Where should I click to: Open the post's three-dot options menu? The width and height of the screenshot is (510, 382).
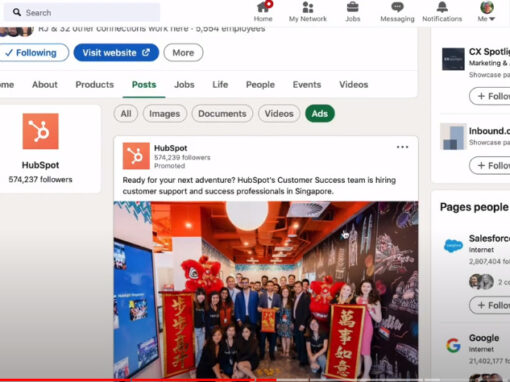point(402,147)
